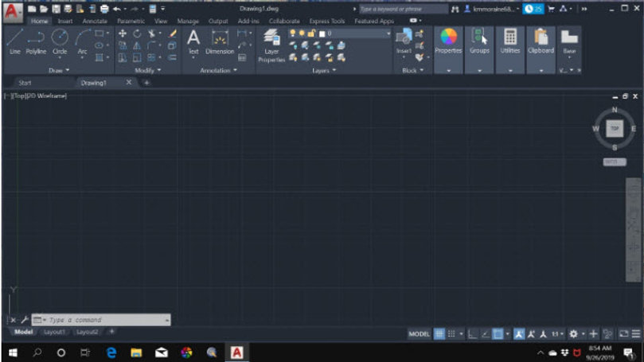644x362 pixels.
Task: Activate the Scale tool
Action: 137,57
